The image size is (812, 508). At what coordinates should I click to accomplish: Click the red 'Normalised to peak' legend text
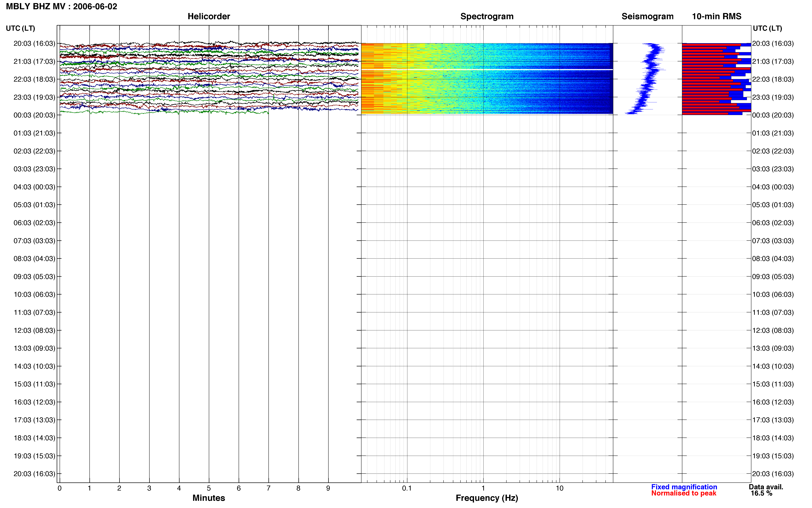(x=684, y=493)
